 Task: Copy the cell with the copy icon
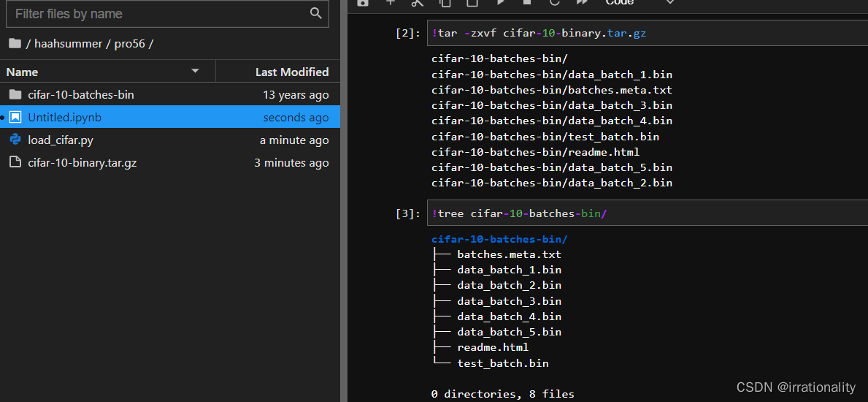coord(445,2)
